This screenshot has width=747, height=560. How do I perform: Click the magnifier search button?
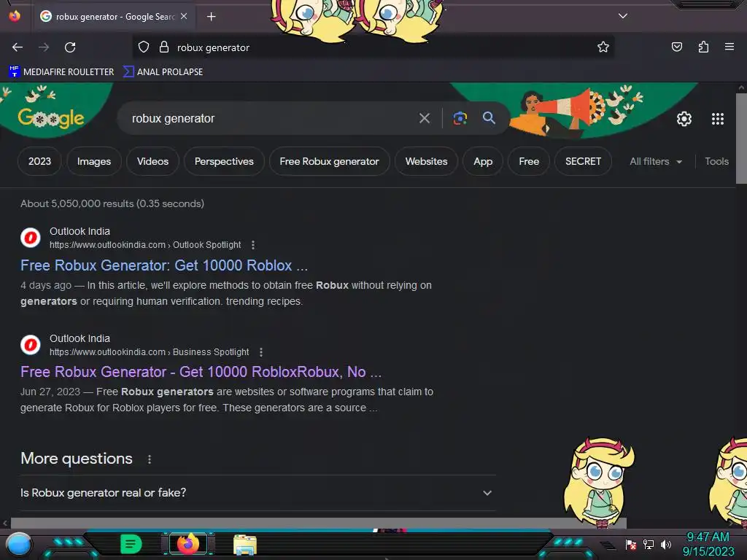(489, 117)
